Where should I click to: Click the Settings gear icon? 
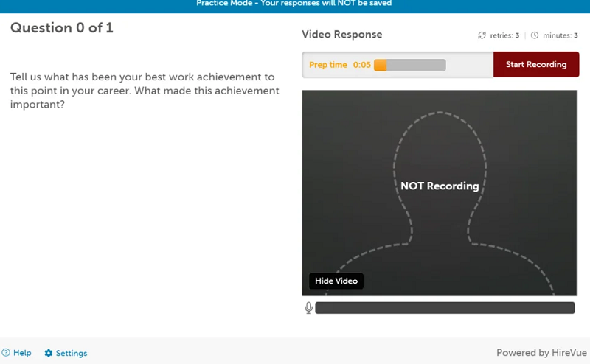49,353
